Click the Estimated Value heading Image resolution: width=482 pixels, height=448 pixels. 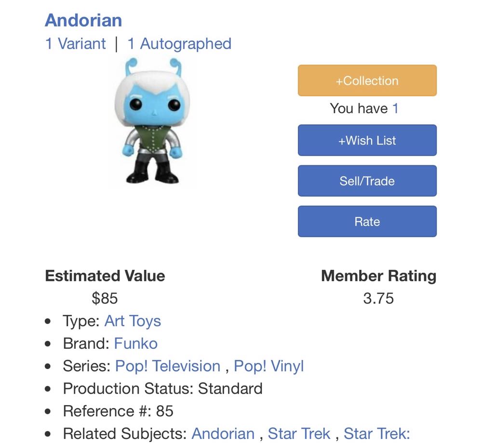click(x=104, y=276)
